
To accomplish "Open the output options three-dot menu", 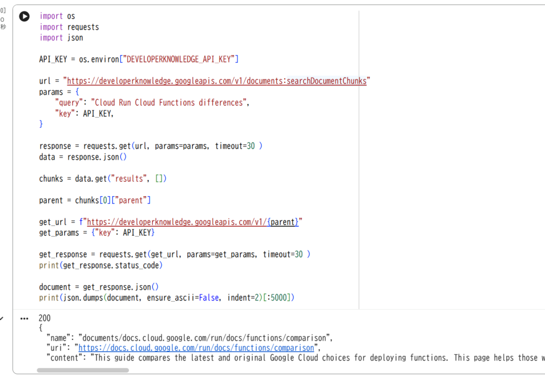I will (x=24, y=319).
